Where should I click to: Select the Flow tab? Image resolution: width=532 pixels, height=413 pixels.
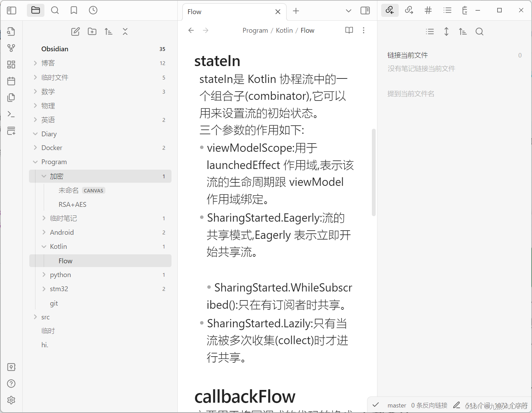(x=234, y=12)
